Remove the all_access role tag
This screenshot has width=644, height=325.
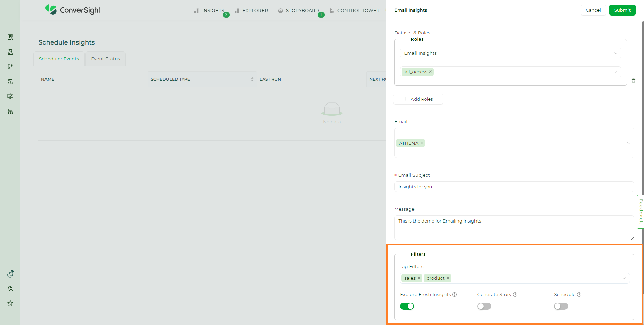tap(430, 72)
